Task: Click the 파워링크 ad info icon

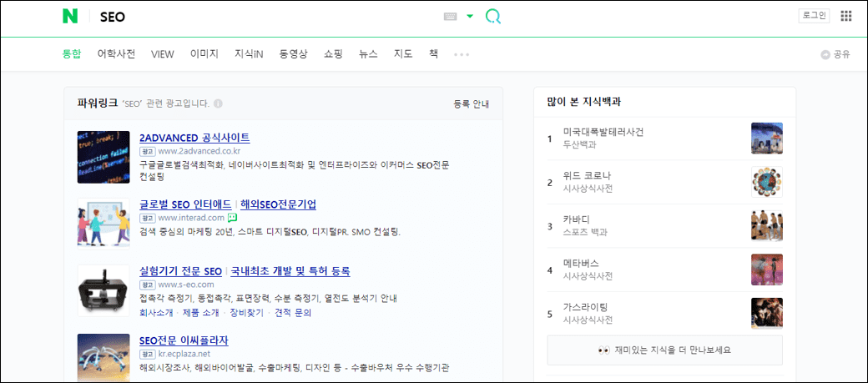Action: click(x=218, y=103)
